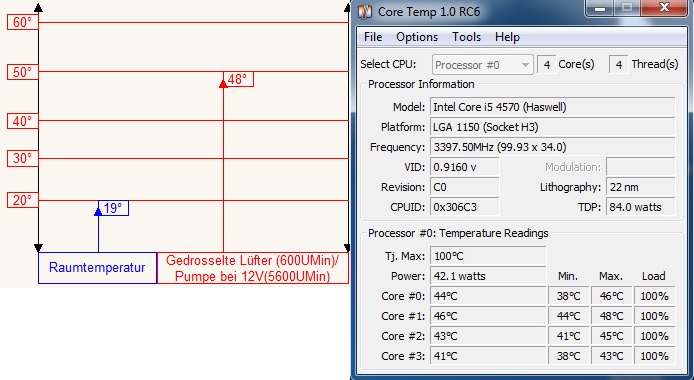Click the Tj. Max value 100°C
The height and width of the screenshot is (380, 694).
pos(488,256)
